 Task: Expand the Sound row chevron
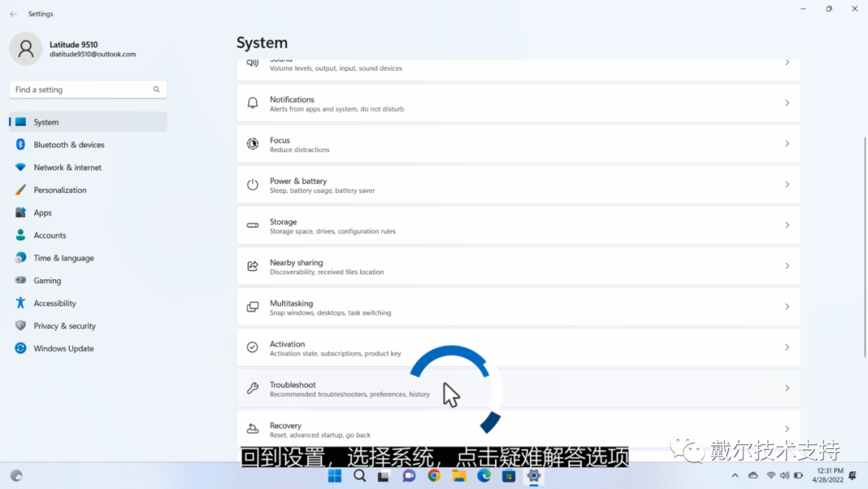point(787,63)
